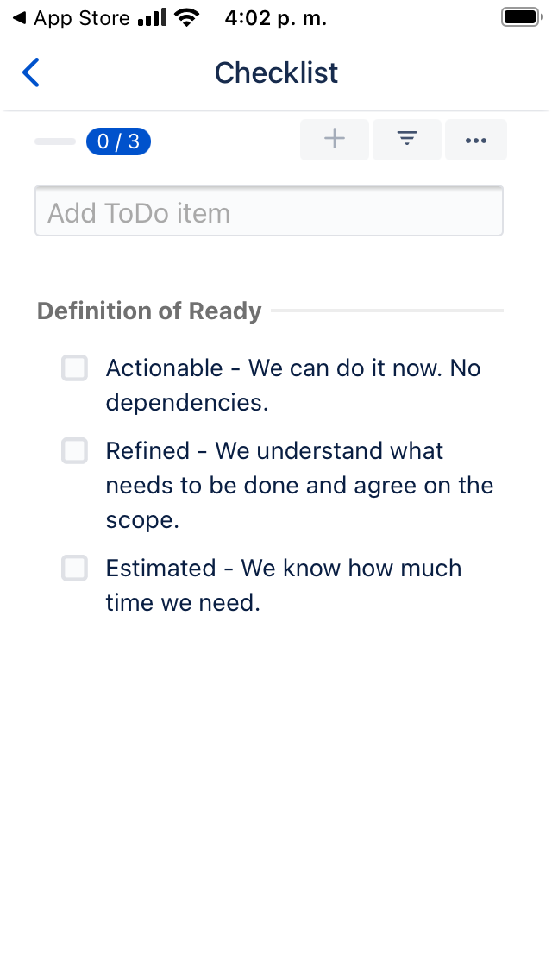
Task: Click the checklist progress bar
Action: (x=55, y=141)
